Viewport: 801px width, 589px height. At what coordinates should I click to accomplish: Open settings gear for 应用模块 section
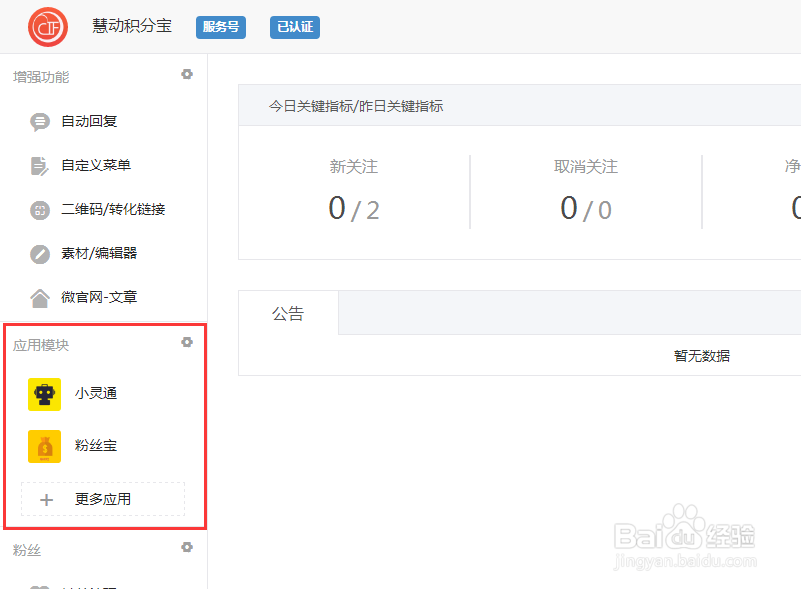click(187, 342)
